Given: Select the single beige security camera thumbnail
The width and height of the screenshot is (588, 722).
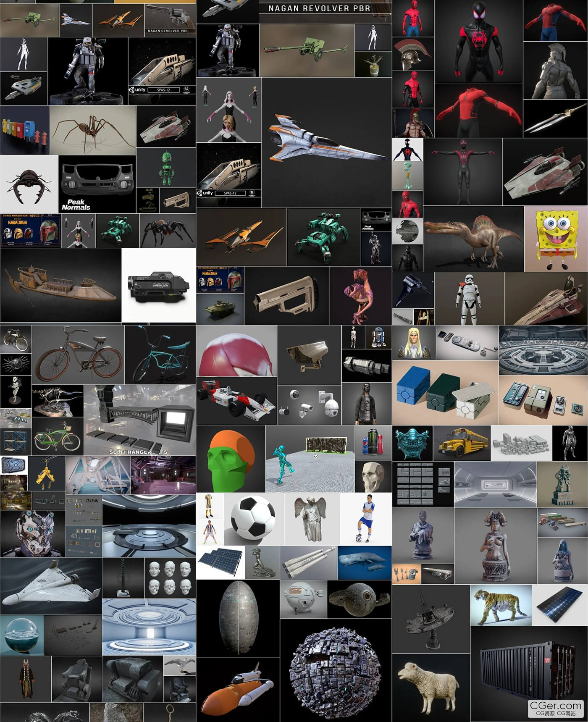Looking at the screenshot, I should click(309, 354).
